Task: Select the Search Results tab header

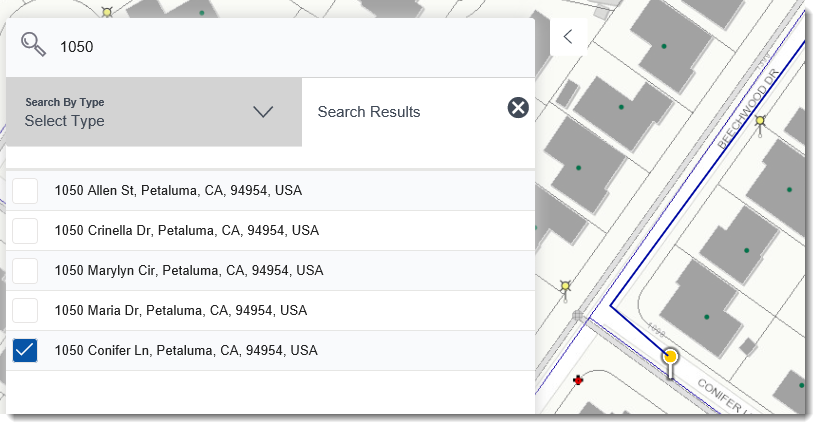Action: [x=369, y=112]
